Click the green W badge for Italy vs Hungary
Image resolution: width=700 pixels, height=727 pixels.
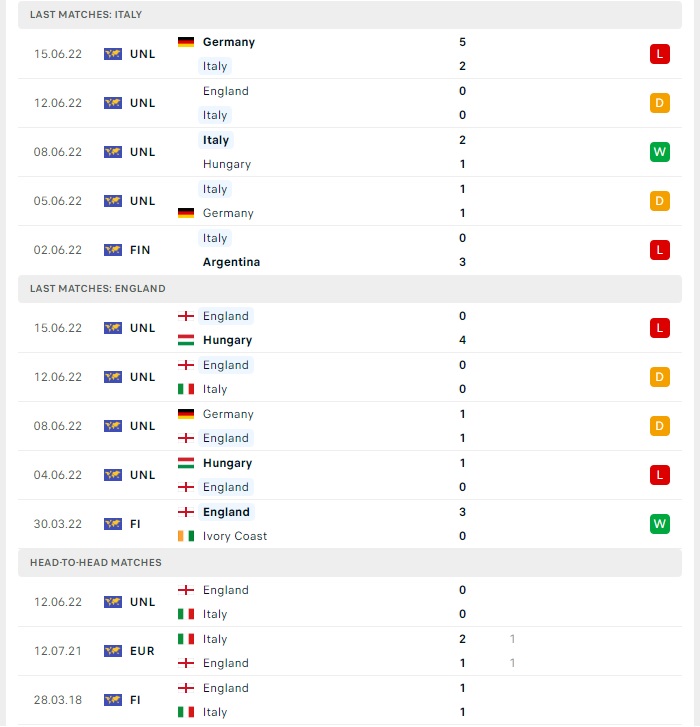[x=659, y=152]
